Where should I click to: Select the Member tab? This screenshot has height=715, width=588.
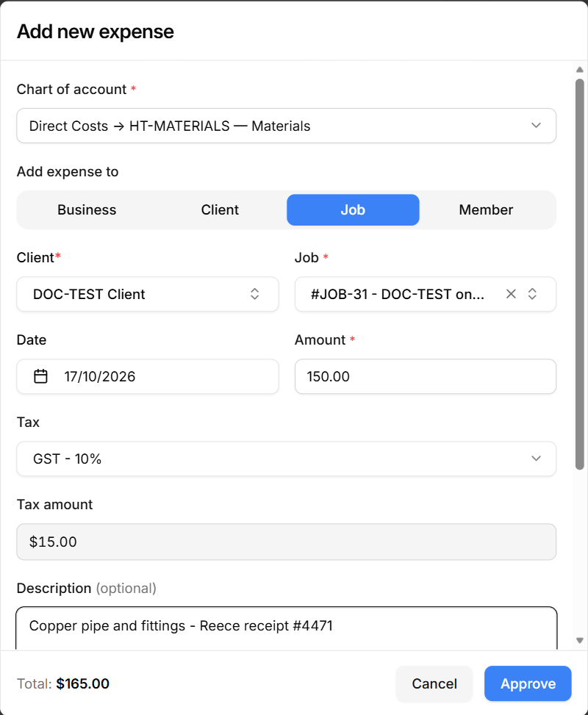click(x=486, y=209)
